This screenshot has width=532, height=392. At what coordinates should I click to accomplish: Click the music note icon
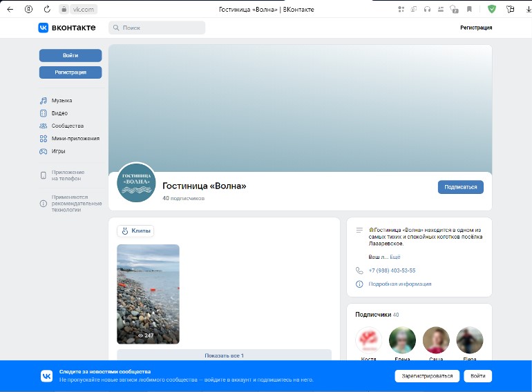pyautogui.click(x=44, y=101)
